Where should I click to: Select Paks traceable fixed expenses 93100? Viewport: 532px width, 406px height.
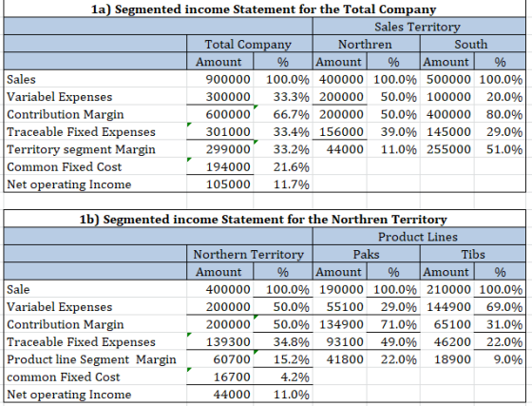pyautogui.click(x=340, y=341)
